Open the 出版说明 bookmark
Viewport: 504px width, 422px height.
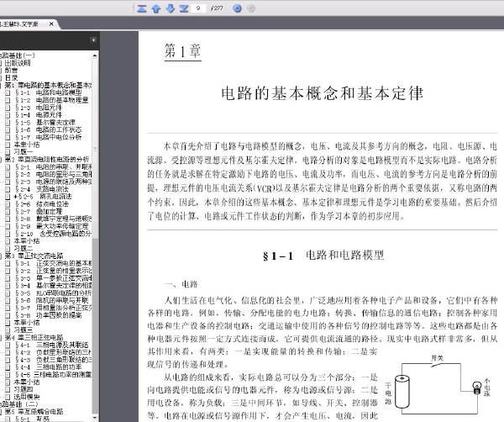pyautogui.click(x=18, y=63)
